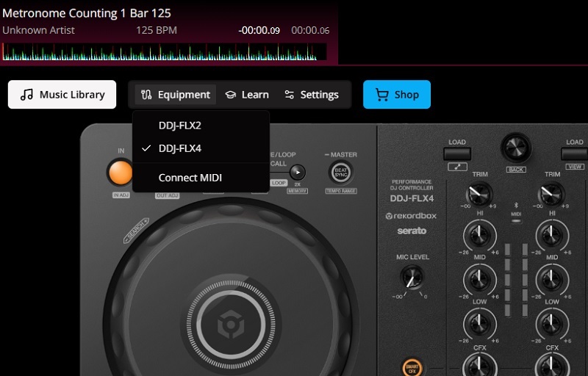Click the MEMORY label under 2X
The image size is (588, 376).
point(298,191)
